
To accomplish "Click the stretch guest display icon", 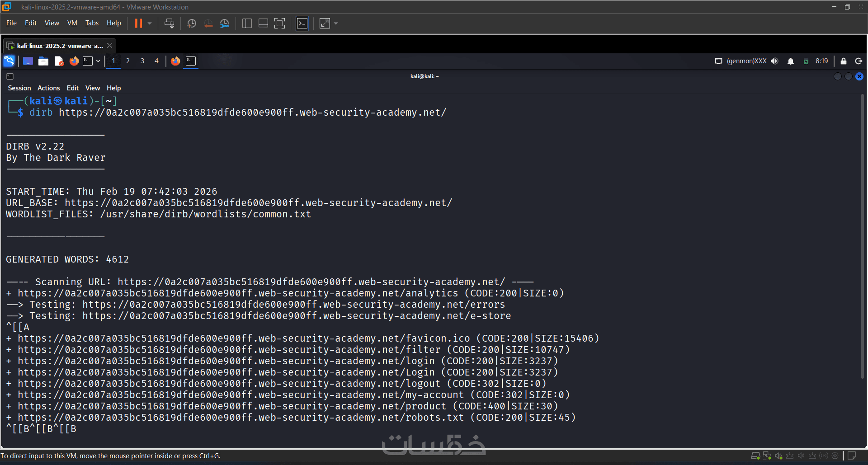I will tap(325, 23).
